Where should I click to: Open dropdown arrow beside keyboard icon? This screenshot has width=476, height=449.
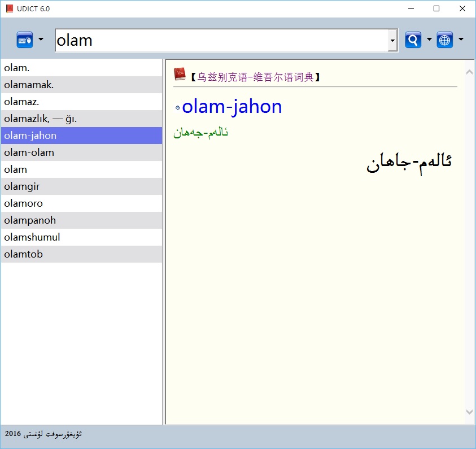(41, 40)
